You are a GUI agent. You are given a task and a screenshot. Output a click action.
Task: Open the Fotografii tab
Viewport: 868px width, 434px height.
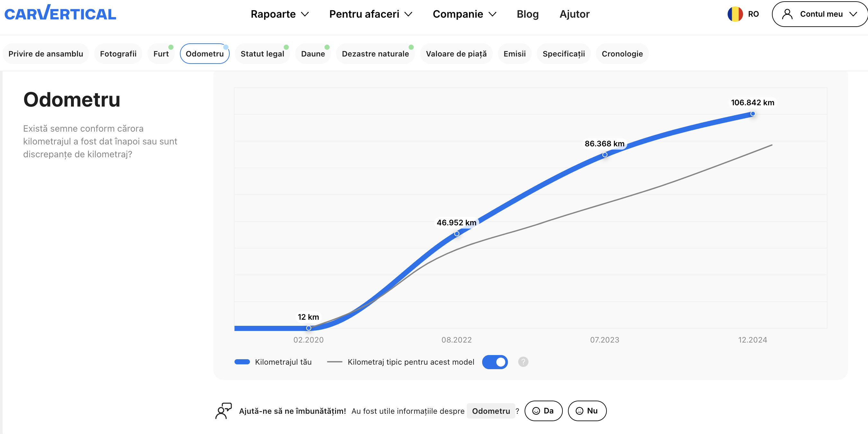118,54
